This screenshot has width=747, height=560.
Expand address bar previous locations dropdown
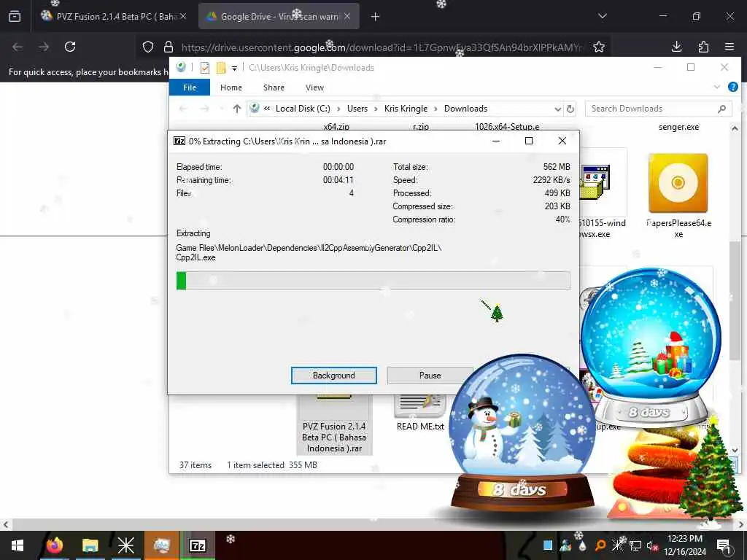click(x=557, y=109)
